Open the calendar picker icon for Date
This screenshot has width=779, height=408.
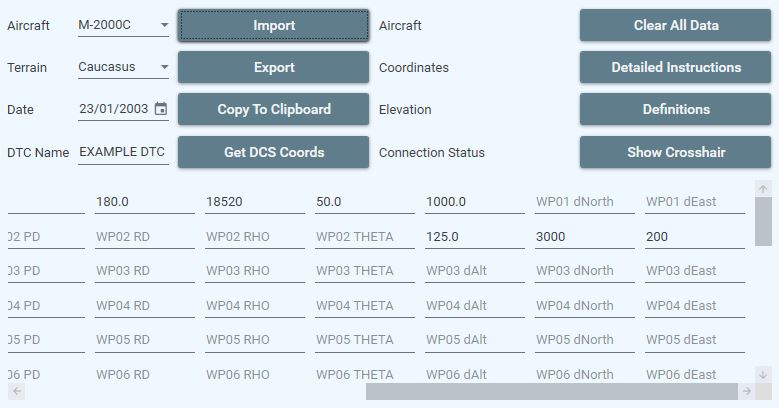click(161, 109)
